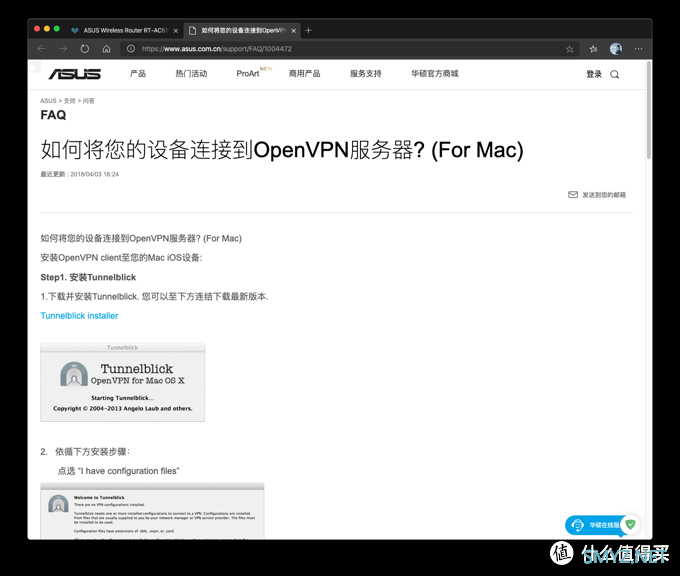
Task: Click the 最近更新 date text
Action: coord(79,174)
